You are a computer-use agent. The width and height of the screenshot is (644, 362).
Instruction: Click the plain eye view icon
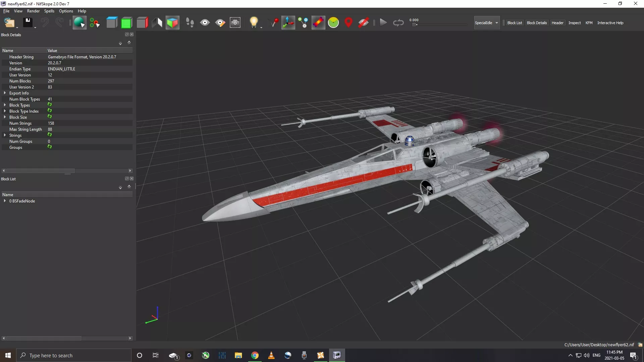[205, 23]
